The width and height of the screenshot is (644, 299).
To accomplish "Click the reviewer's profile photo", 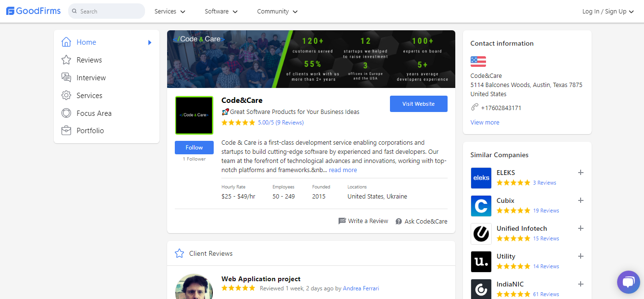I will 194,287.
